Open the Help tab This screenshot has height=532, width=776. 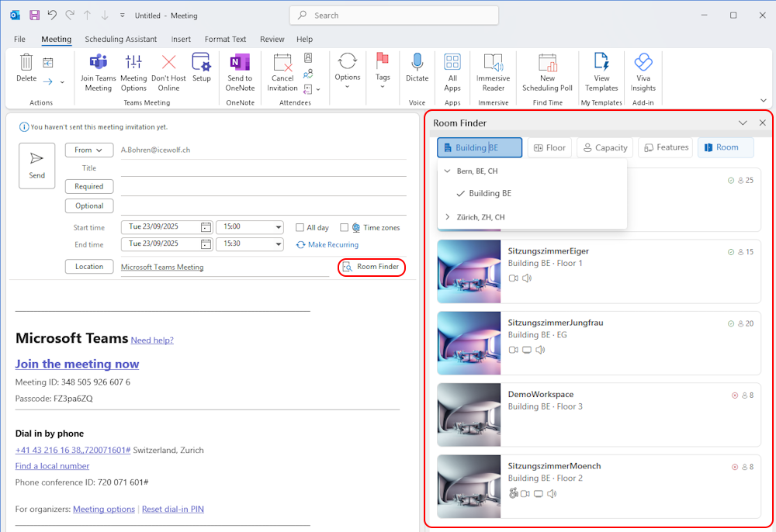pos(304,39)
